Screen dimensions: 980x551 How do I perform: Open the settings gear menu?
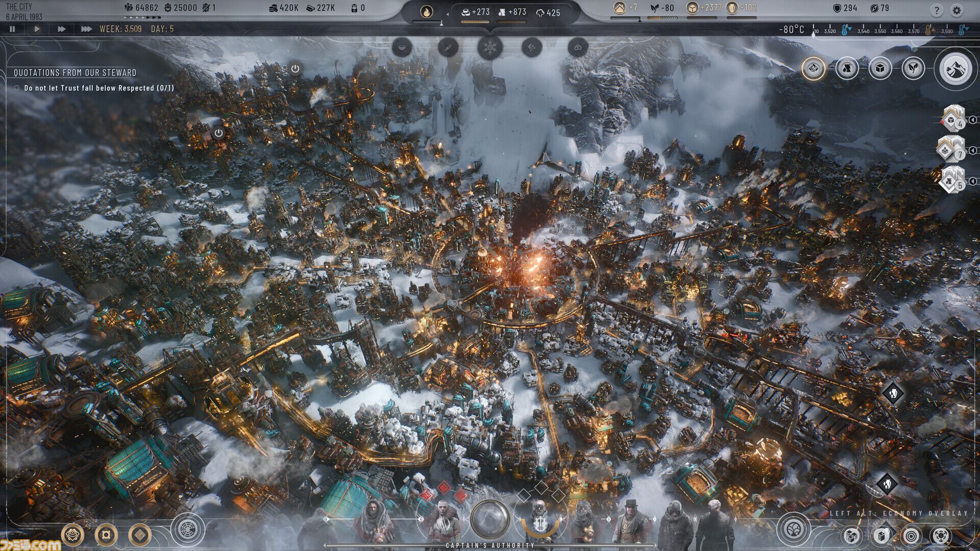point(957,10)
